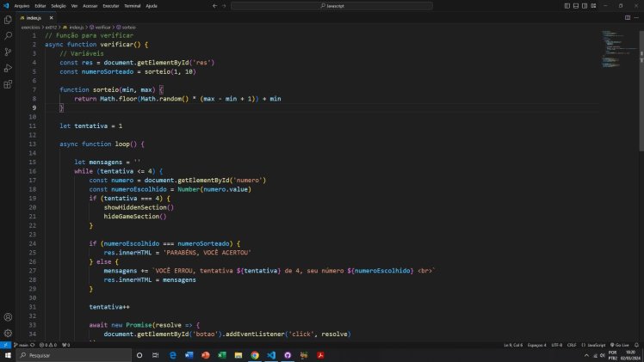Open the Arquivo menu
This screenshot has width=644, height=362.
pos(22,6)
